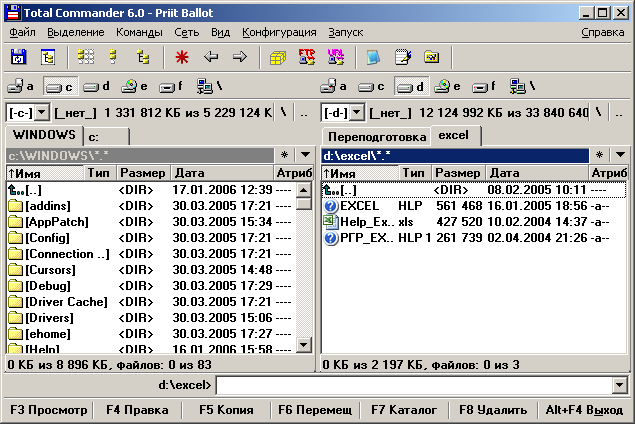635x424 pixels.
Task: Open left panel directory history arrow
Action: 305,155
